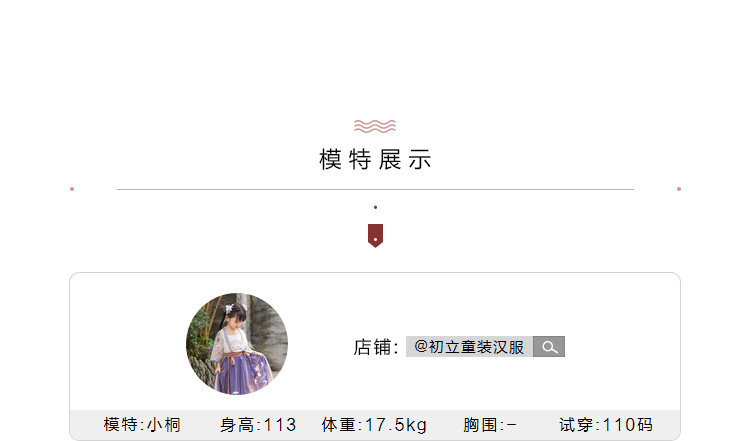The image size is (750, 441).
Task: Select the 试穿:110码 size label
Action: click(606, 425)
